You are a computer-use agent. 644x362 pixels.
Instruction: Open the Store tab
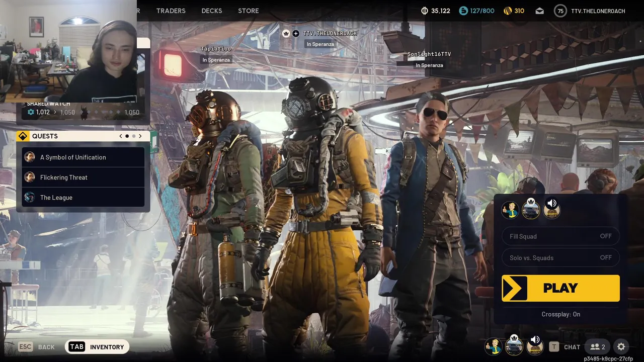coord(248,11)
